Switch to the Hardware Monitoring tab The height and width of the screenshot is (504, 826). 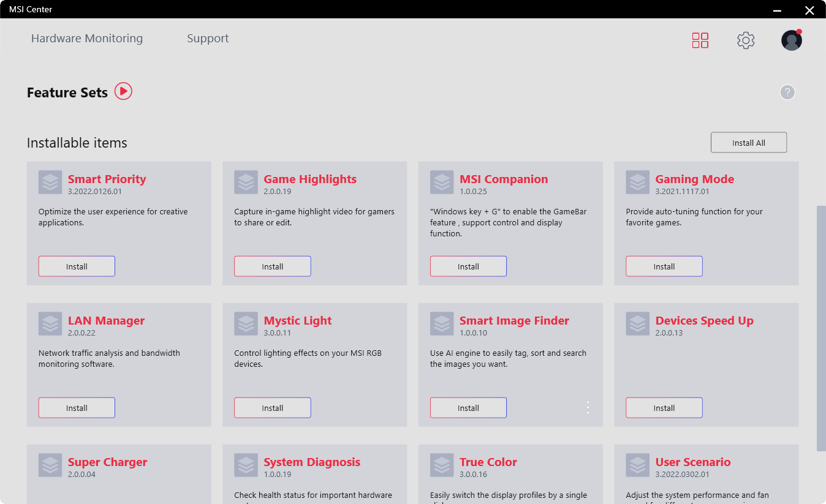point(87,39)
